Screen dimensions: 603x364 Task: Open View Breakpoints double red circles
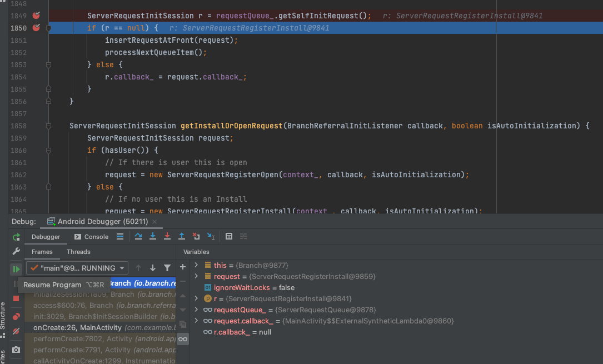point(16,316)
